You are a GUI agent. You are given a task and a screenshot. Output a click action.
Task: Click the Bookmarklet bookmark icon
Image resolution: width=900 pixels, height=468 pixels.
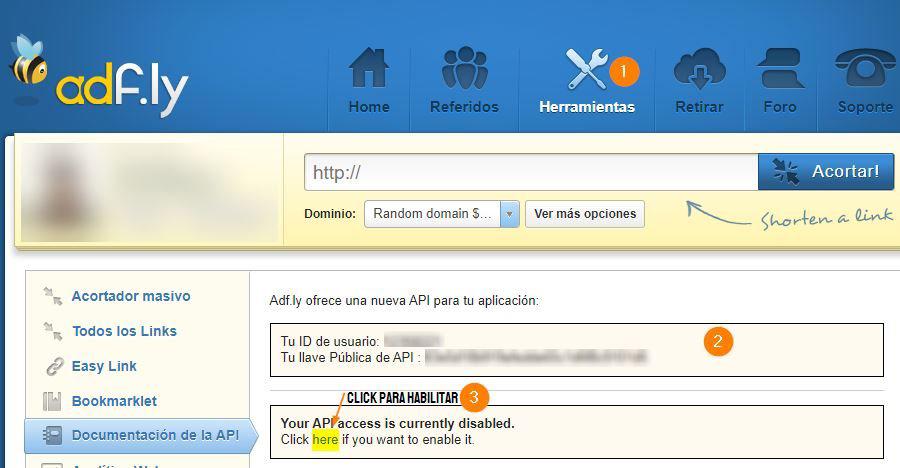52,401
